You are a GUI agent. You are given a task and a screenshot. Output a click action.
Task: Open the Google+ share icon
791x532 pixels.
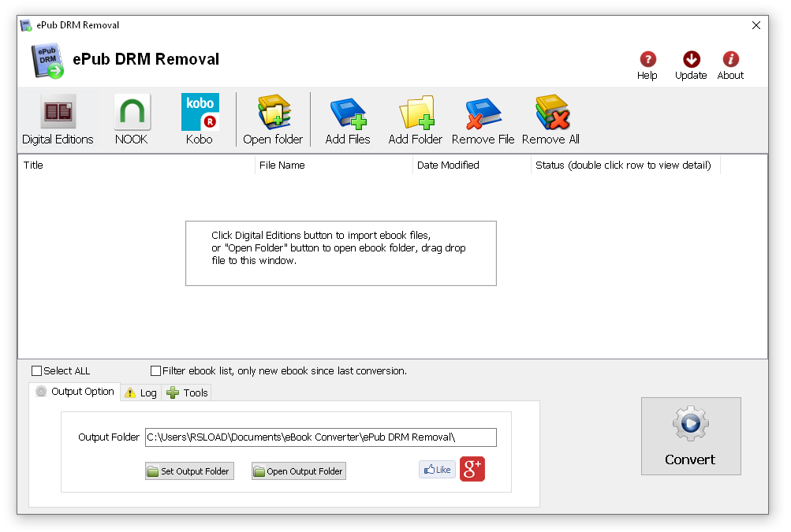(472, 469)
